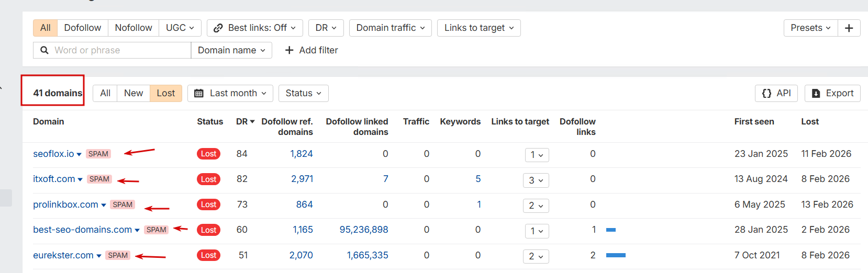The image size is (868, 273).
Task: Expand links to target for seoflox.io
Action: [x=537, y=155]
